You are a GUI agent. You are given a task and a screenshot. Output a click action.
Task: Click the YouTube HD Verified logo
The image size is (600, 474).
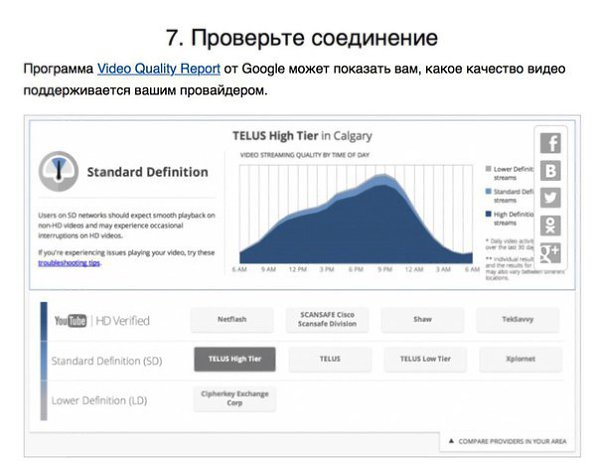pyautogui.click(x=102, y=321)
